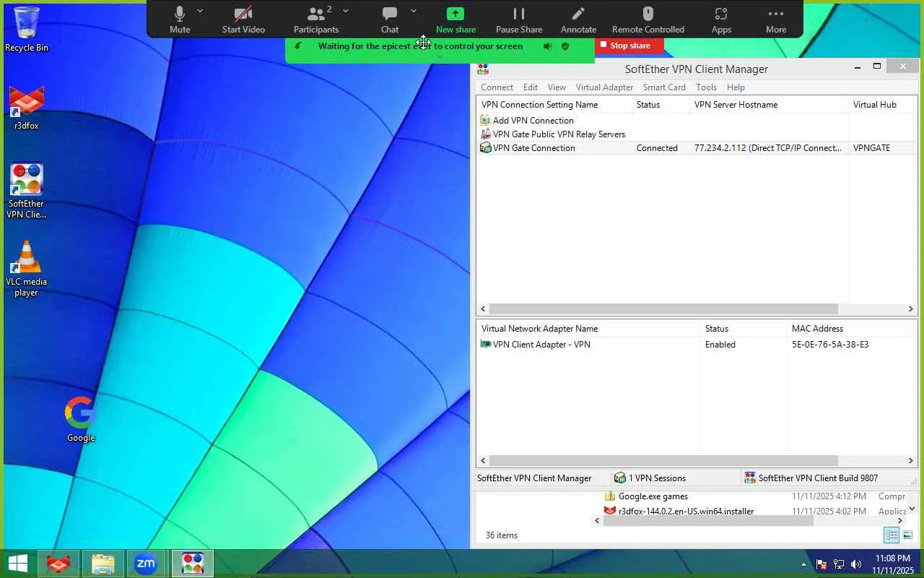Select the r3dfox desktop shortcut
The width and height of the screenshot is (924, 578).
click(x=27, y=108)
